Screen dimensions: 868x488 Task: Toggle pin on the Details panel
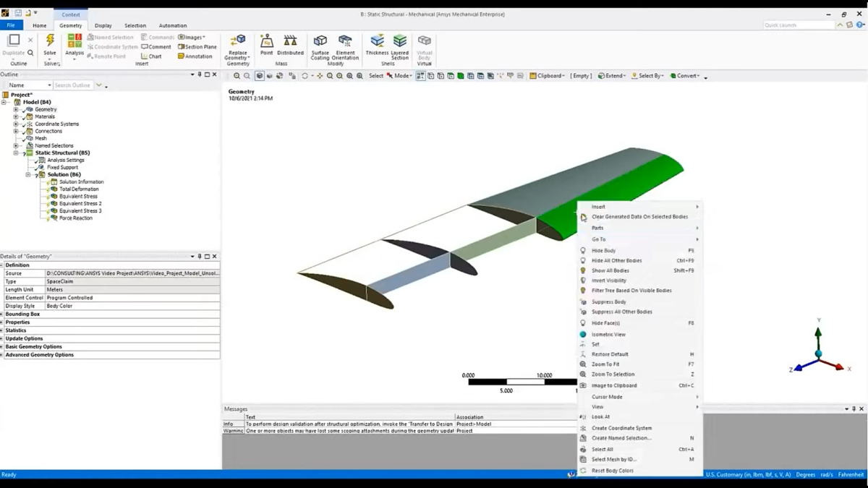tap(200, 257)
